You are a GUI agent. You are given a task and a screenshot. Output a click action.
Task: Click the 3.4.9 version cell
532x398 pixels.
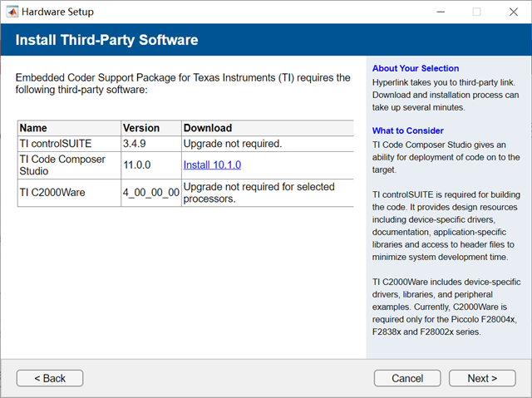(135, 143)
